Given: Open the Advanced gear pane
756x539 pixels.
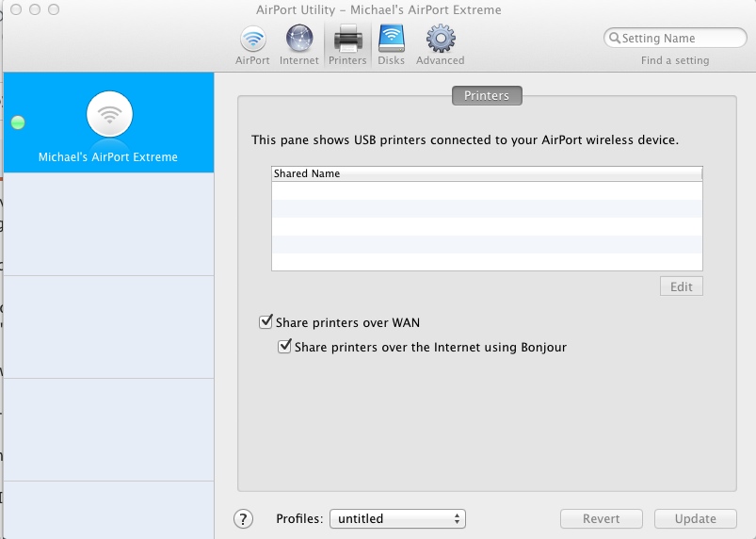Looking at the screenshot, I should point(441,45).
